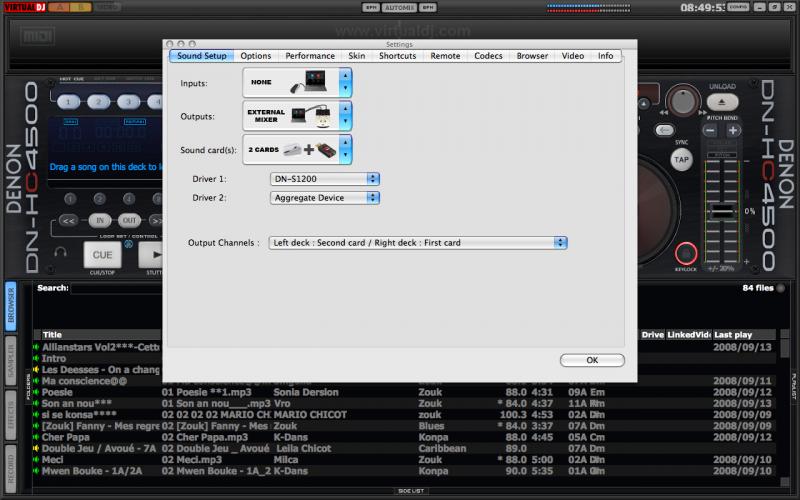Expand the Output Channels dropdown
The image size is (800, 500).
[418, 243]
